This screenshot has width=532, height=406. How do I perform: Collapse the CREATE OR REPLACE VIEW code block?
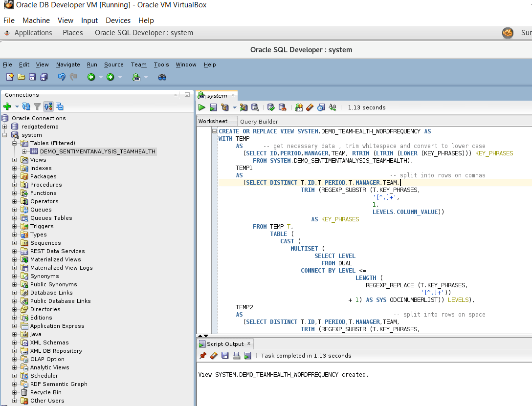tap(215, 131)
